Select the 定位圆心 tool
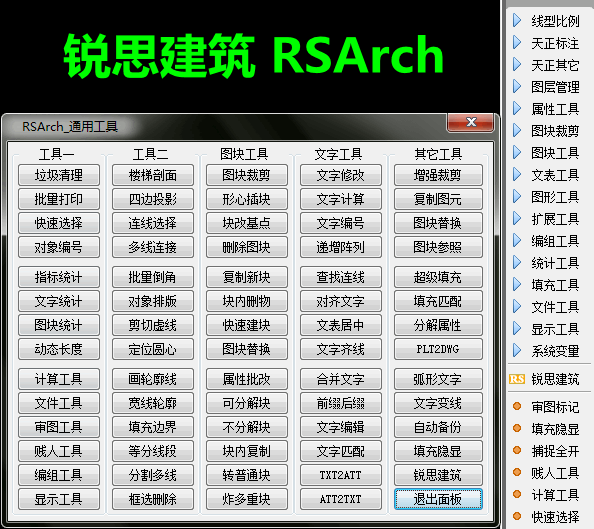This screenshot has height=529, width=594. pyautogui.click(x=153, y=349)
